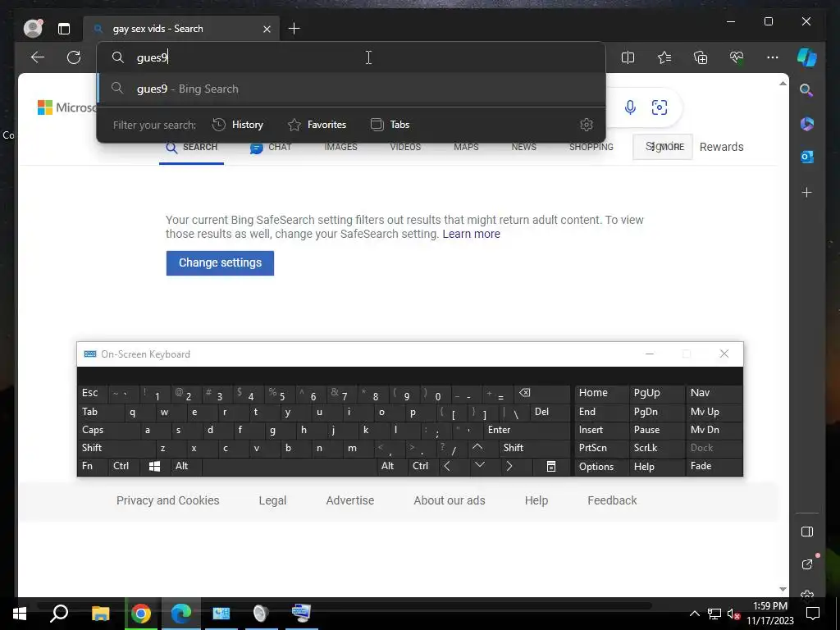The image size is (840, 630).
Task: Switch to Bing CHAT tab
Action: [271, 148]
